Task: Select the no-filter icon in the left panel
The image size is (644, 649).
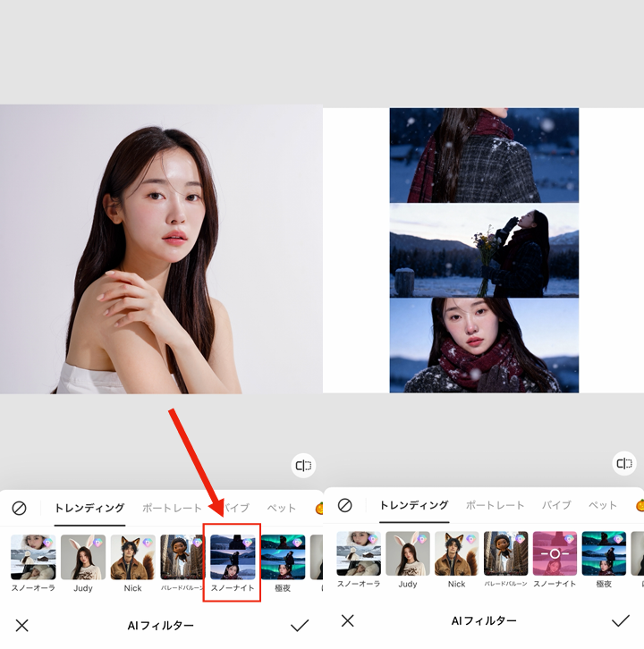Action: tap(19, 508)
